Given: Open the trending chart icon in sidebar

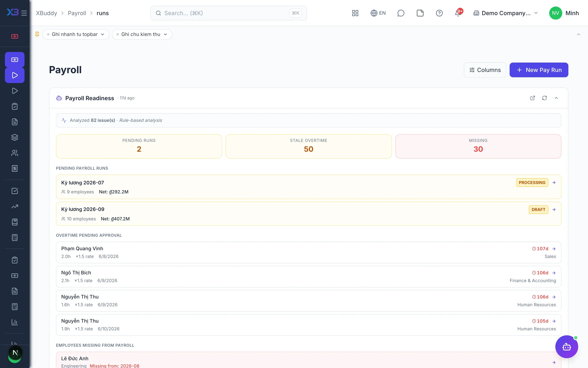Looking at the screenshot, I should (x=14, y=207).
